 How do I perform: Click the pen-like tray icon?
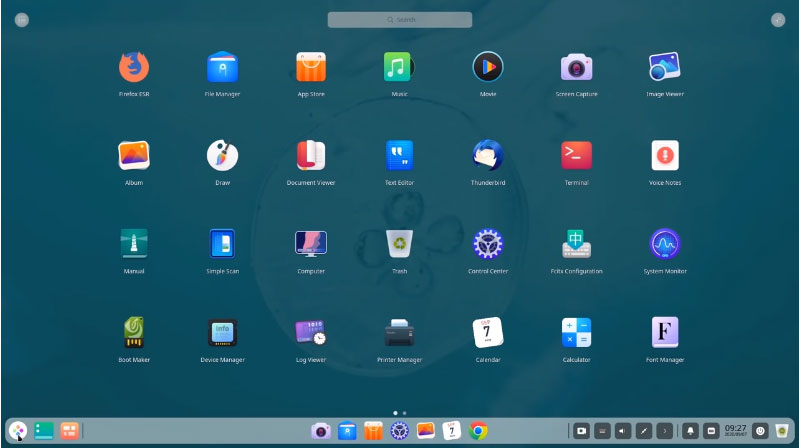point(644,431)
